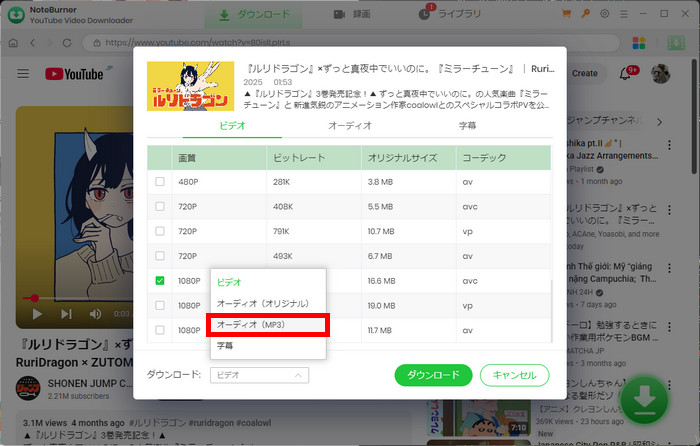The height and width of the screenshot is (446, 700).
Task: Click the key register icon
Action: tap(585, 14)
